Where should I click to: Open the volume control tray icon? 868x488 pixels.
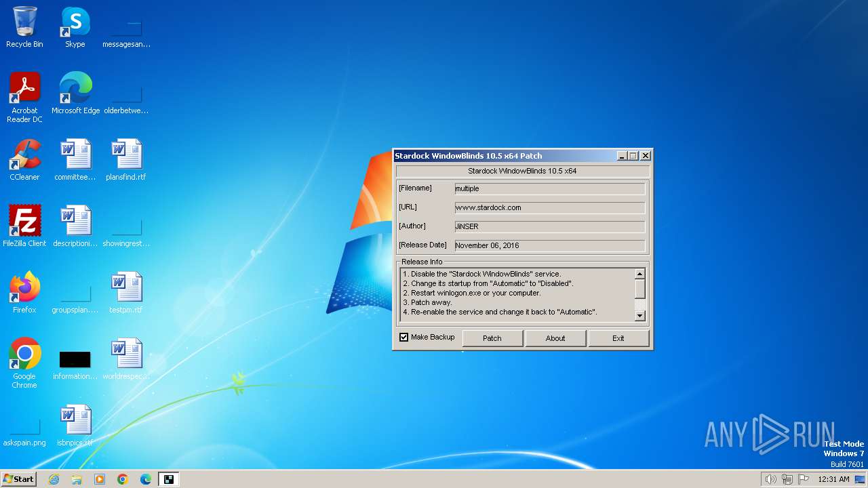coord(771,479)
